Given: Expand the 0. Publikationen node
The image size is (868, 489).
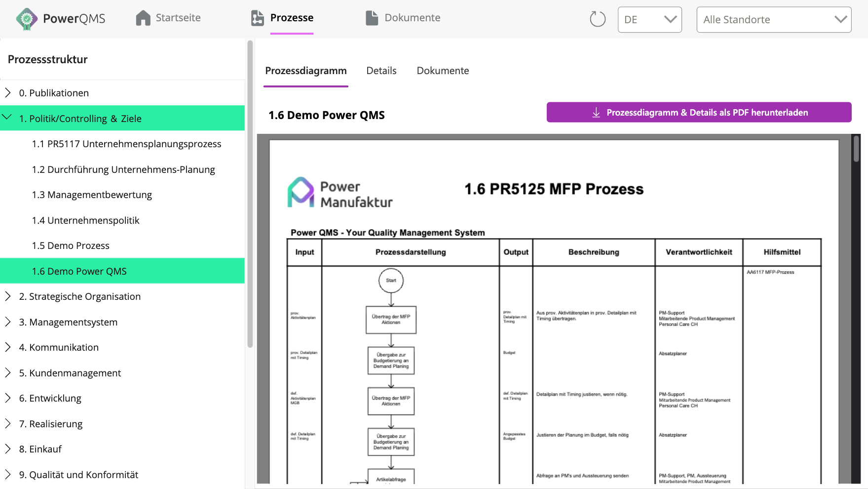Looking at the screenshot, I should click(x=8, y=92).
